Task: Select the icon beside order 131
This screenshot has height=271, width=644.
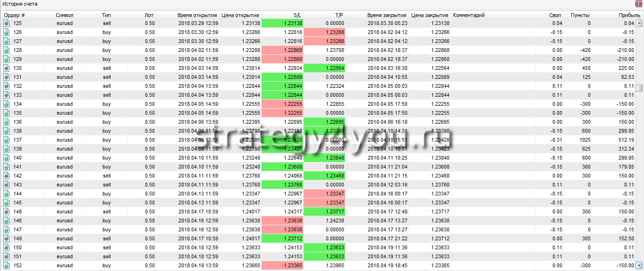Action: pos(7,77)
